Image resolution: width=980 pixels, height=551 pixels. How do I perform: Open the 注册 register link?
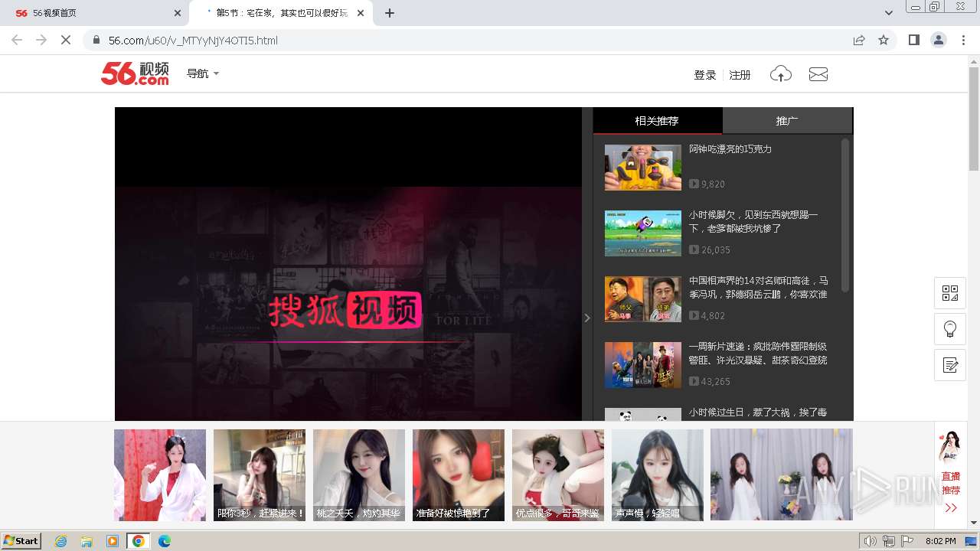pos(740,75)
